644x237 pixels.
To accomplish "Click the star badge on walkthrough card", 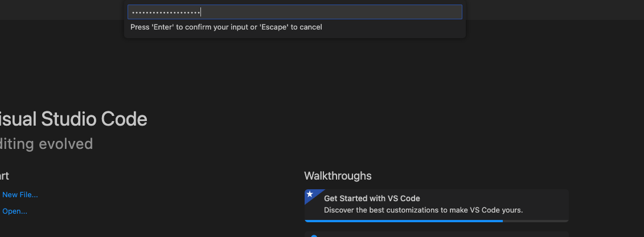I will 310,194.
